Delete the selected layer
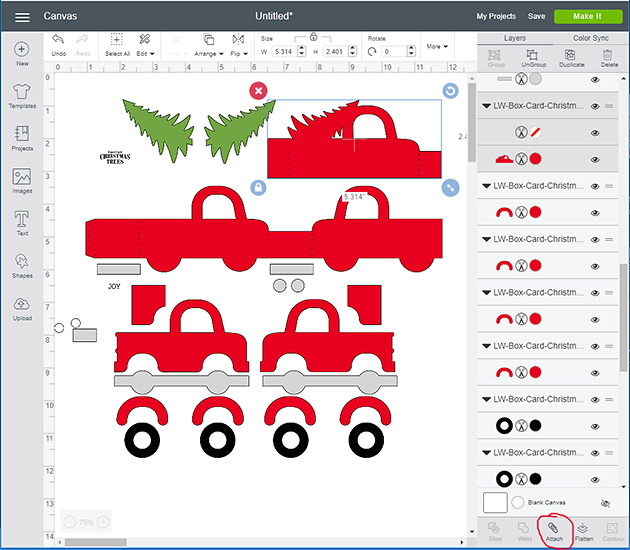Screen dimensions: 630x550 609,58
